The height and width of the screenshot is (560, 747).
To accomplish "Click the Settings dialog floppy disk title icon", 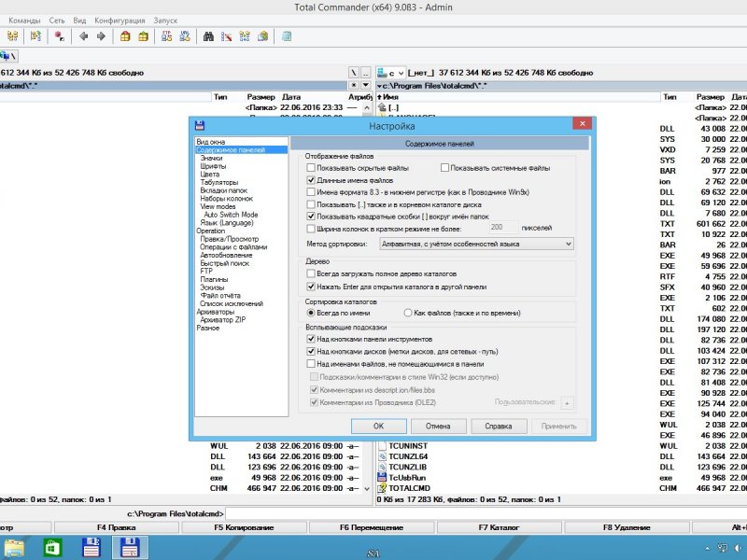I will tap(200, 126).
